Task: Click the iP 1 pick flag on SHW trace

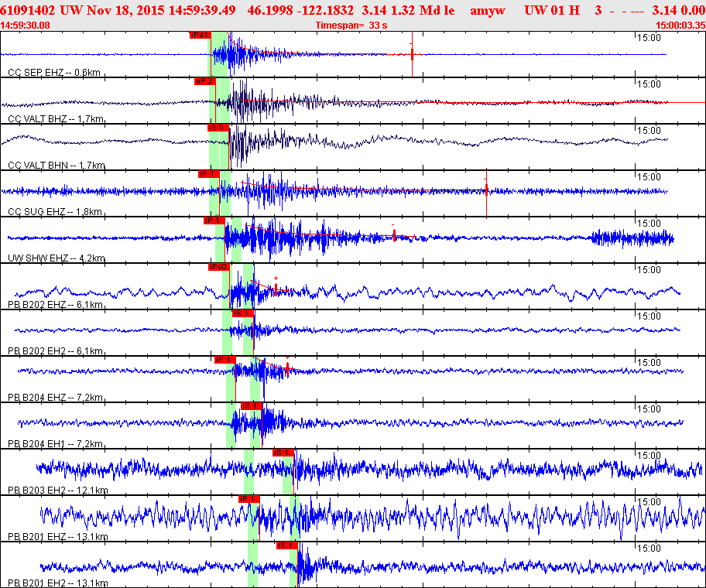Action: (214, 220)
